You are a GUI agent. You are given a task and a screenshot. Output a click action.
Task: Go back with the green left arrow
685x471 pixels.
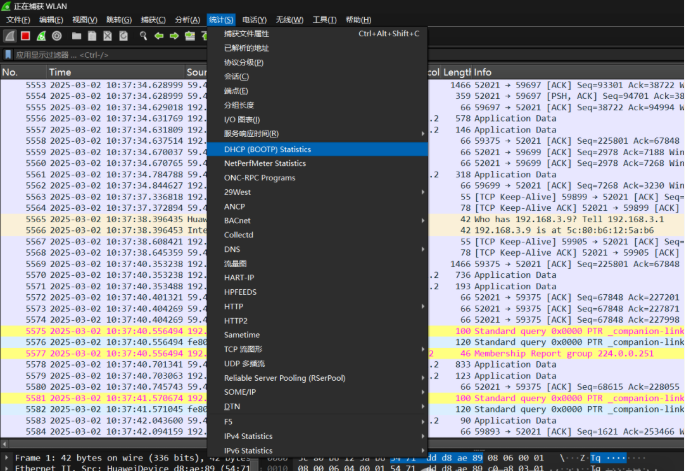(x=159, y=36)
